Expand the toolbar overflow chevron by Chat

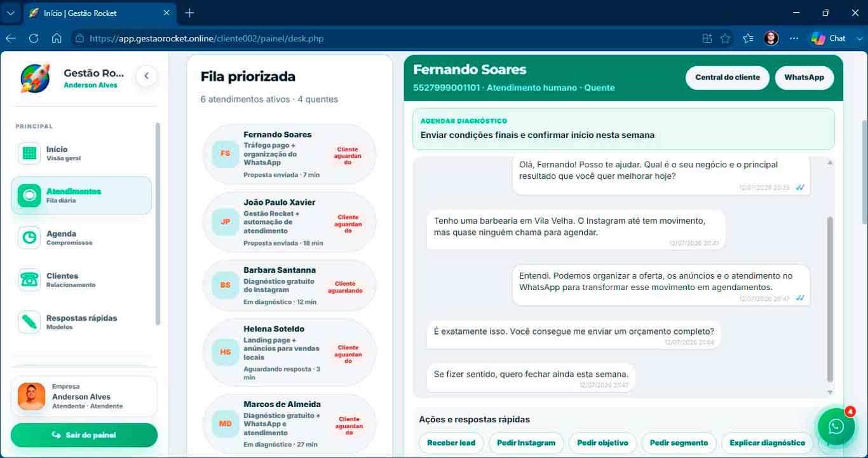click(x=860, y=38)
